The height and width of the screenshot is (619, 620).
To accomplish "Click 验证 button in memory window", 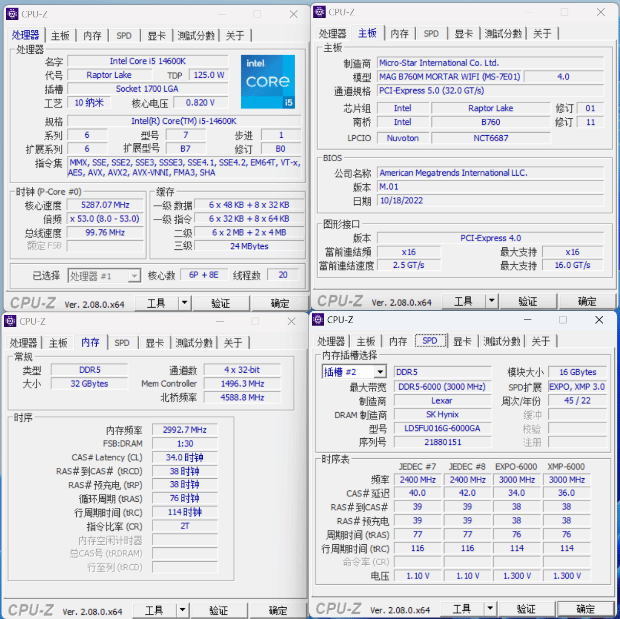I will pos(218,610).
